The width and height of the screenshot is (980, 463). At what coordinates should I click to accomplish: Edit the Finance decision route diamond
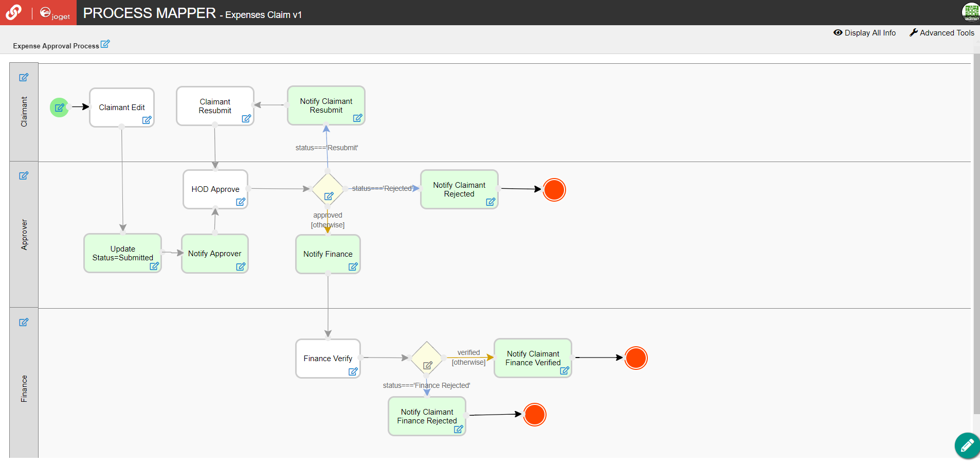(x=428, y=365)
